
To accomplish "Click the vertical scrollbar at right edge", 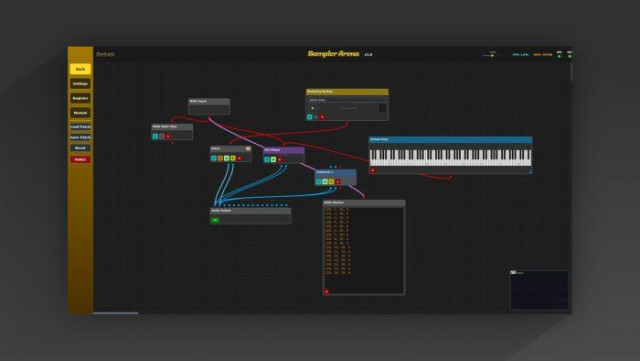I will click(571, 72).
